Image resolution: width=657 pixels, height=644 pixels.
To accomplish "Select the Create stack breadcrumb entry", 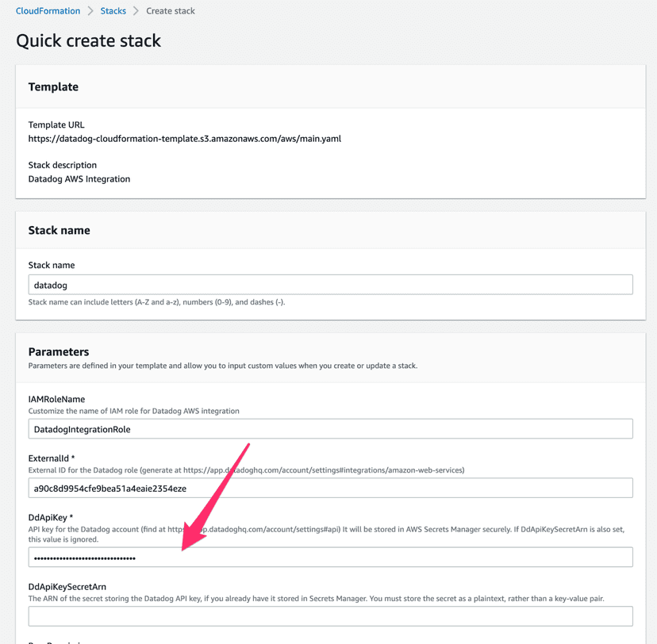I will (x=170, y=10).
